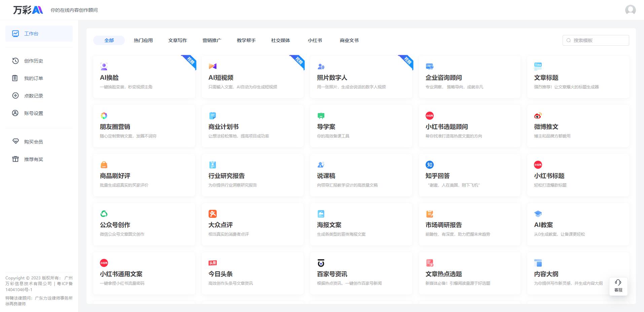Select the 知乎回答 Zhihu icon
Viewport: 644px width, 312px height.
click(429, 165)
